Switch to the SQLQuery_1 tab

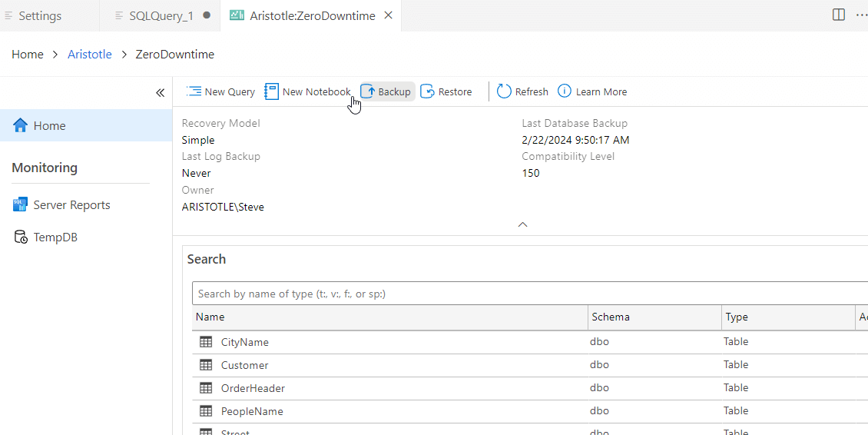pos(161,15)
